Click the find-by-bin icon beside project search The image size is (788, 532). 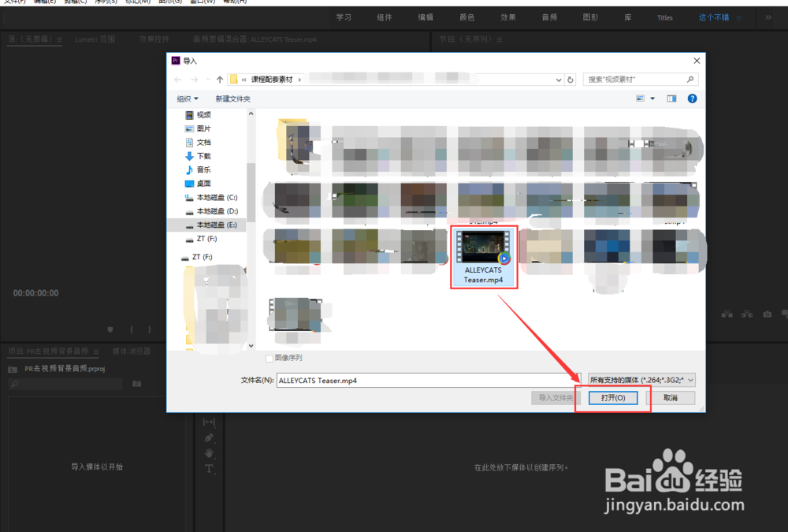pos(136,384)
